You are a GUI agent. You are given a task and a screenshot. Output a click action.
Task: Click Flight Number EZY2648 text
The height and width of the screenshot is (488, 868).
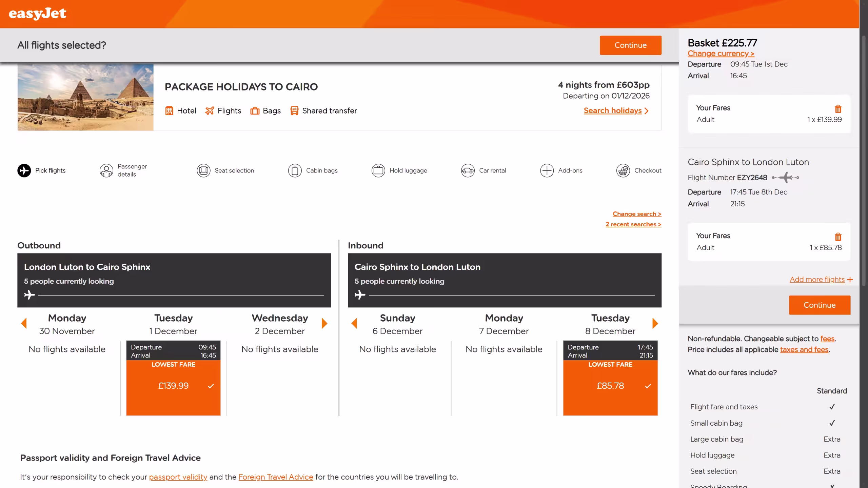pyautogui.click(x=727, y=178)
